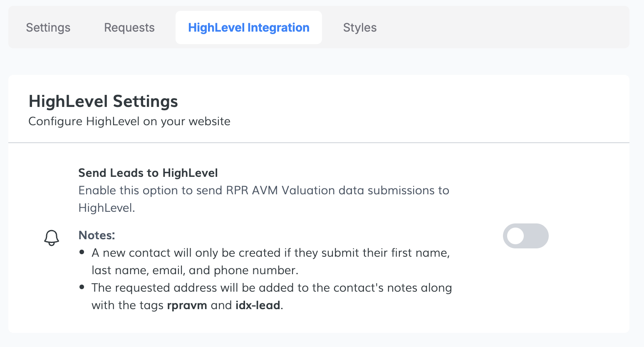Enable the Send Leads to HighLevel toggle
Screen dimensions: 644x347
[525, 236]
